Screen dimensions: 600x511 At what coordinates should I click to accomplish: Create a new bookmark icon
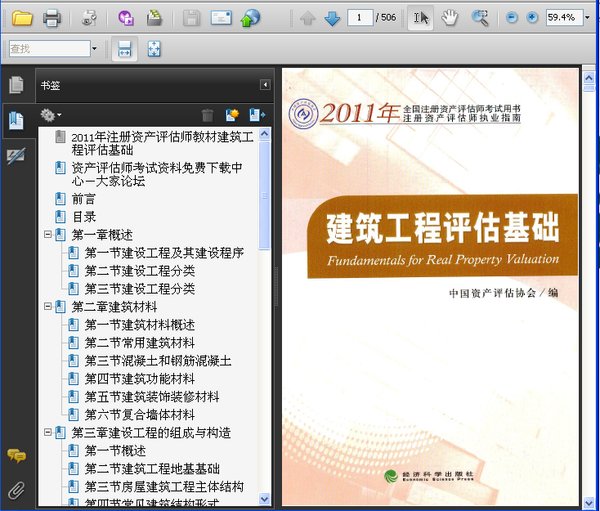(x=232, y=115)
